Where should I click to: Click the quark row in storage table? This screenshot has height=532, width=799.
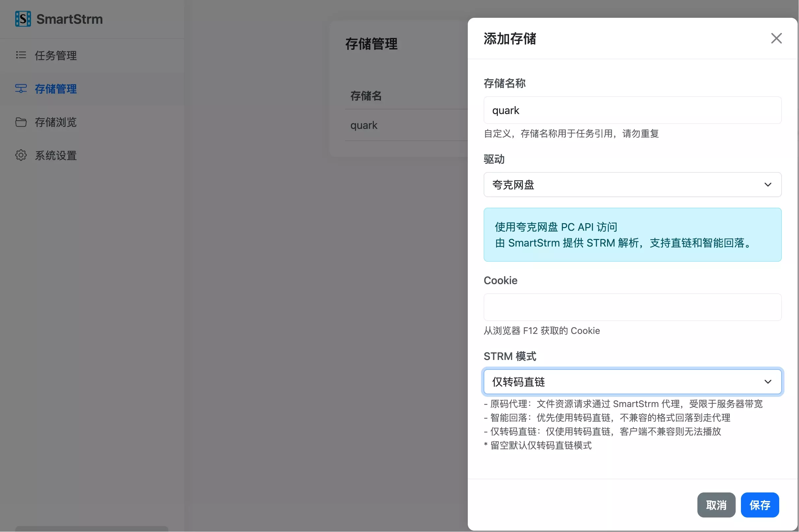tap(406, 125)
